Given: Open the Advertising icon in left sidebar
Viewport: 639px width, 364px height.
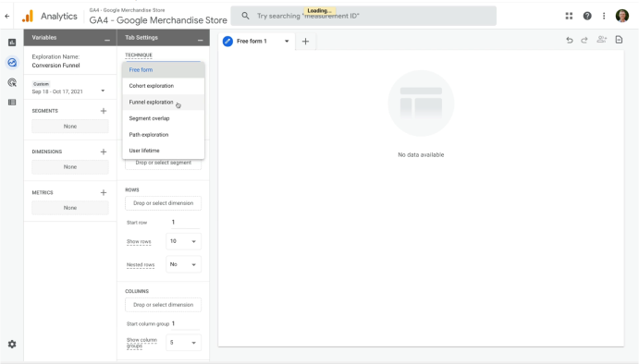Looking at the screenshot, I should point(12,82).
